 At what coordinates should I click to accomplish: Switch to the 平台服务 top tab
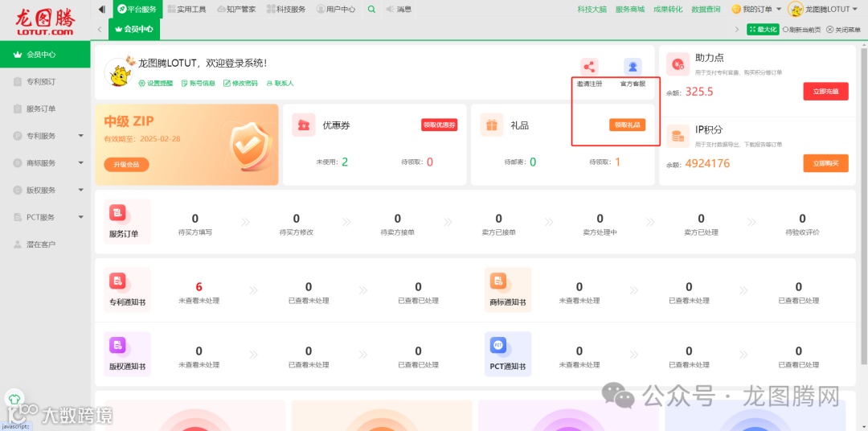(x=137, y=9)
